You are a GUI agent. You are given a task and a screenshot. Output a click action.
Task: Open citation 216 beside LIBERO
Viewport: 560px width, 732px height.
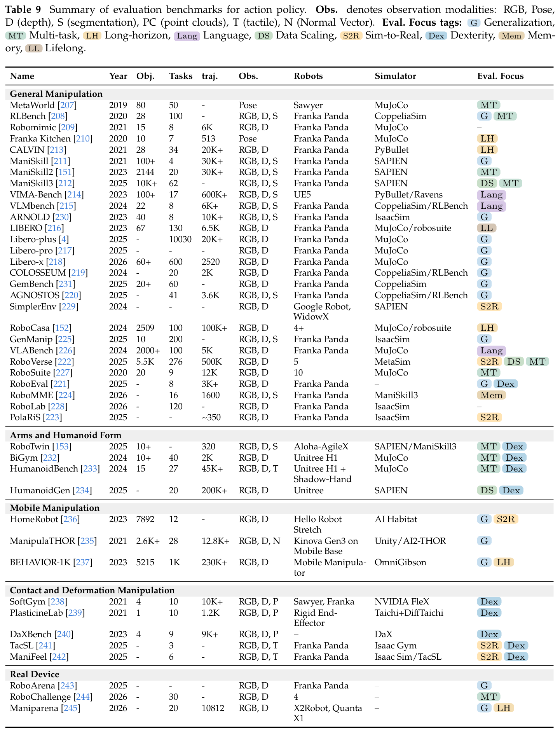(x=54, y=228)
